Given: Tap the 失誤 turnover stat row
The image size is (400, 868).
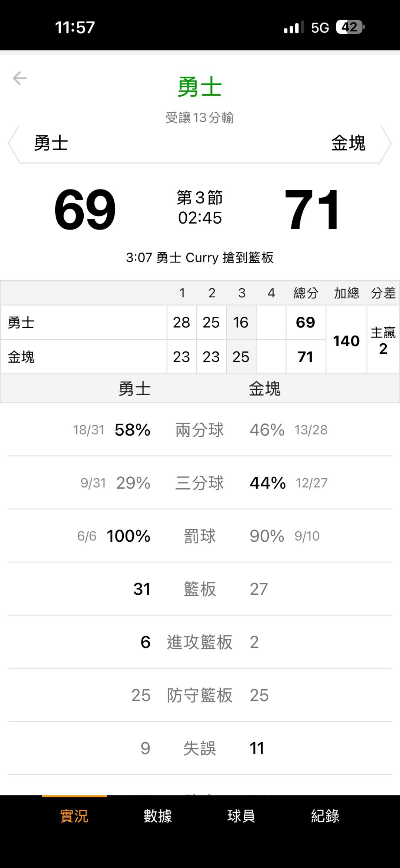Looking at the screenshot, I should pos(200,748).
